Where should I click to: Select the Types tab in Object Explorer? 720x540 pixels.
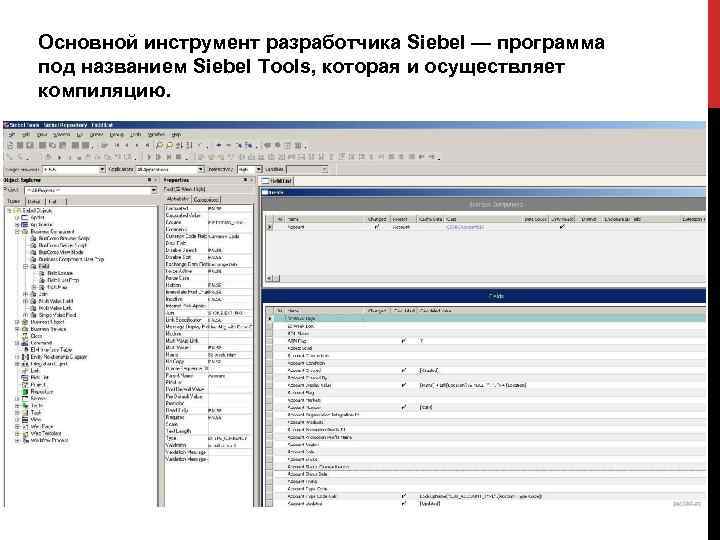tap(14, 202)
